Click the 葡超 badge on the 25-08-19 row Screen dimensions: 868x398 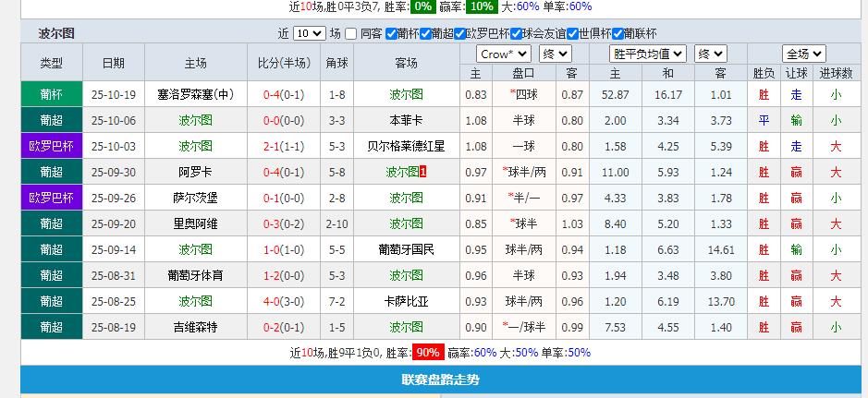52,327
